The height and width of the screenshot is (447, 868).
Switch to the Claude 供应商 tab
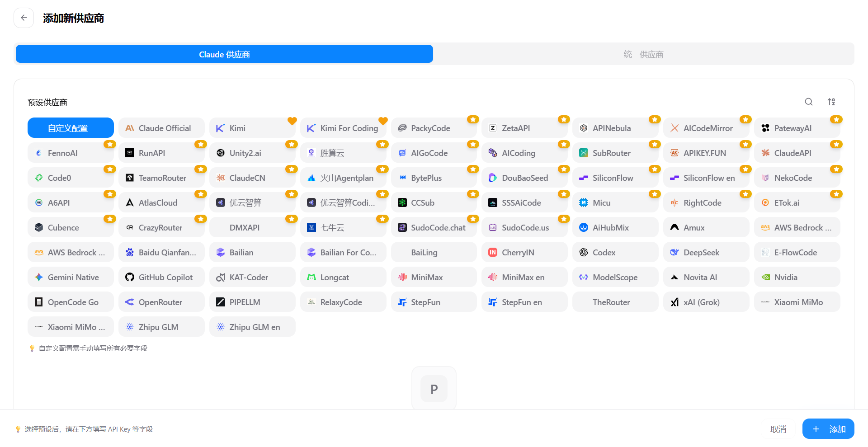pyautogui.click(x=224, y=54)
